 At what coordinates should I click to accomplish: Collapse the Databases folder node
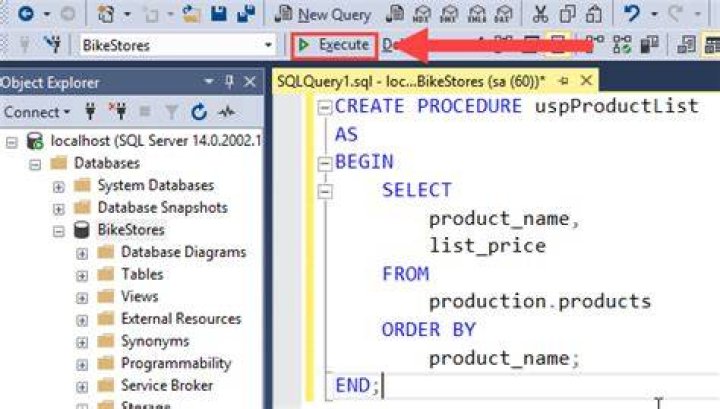(35, 164)
